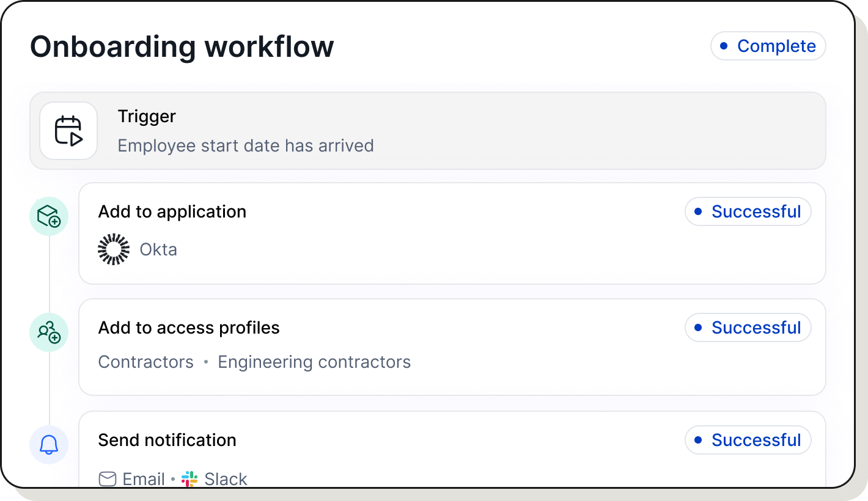Open the Engineering contractors access profile
Viewport: 868px width, 501px height.
314,362
